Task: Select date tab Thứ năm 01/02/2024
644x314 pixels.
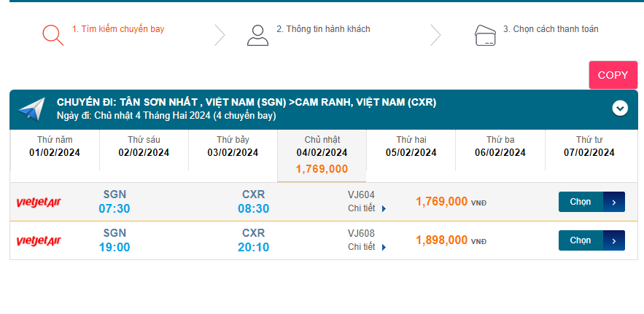Action: (55, 146)
